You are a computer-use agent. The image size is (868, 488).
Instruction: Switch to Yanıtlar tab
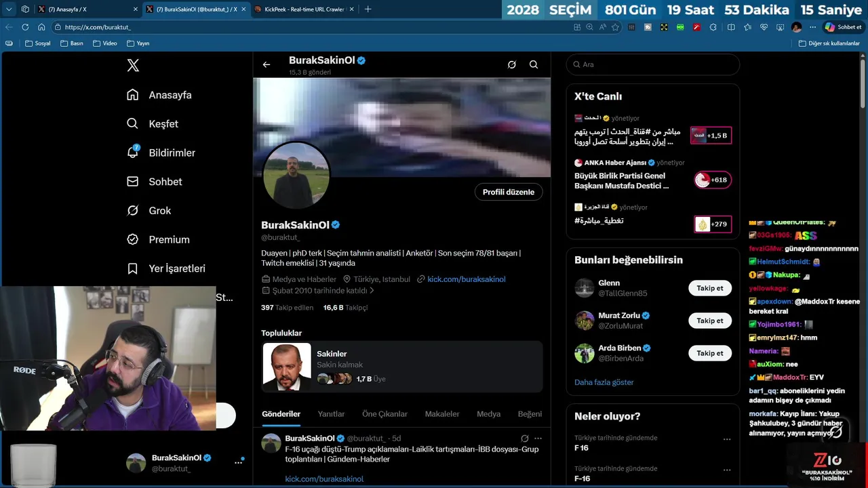pyautogui.click(x=331, y=414)
